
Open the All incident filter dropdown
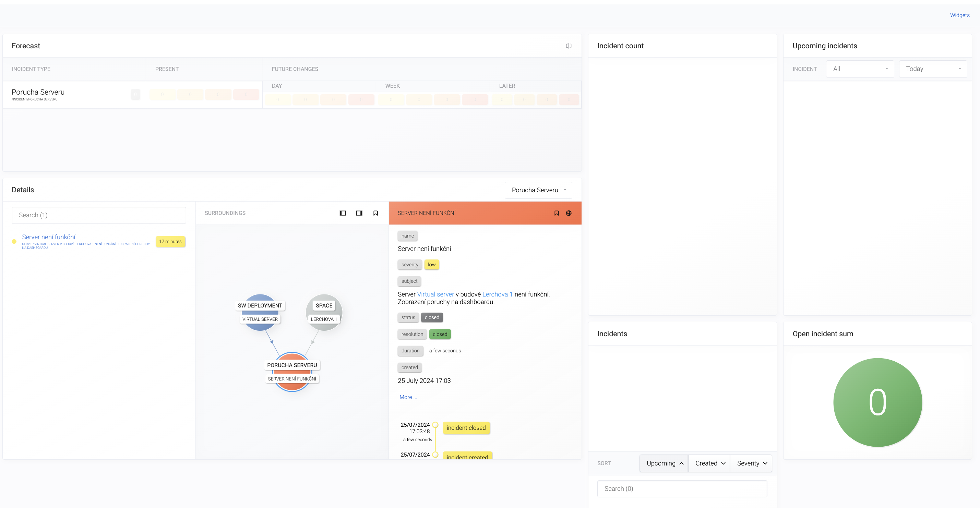[x=859, y=69]
